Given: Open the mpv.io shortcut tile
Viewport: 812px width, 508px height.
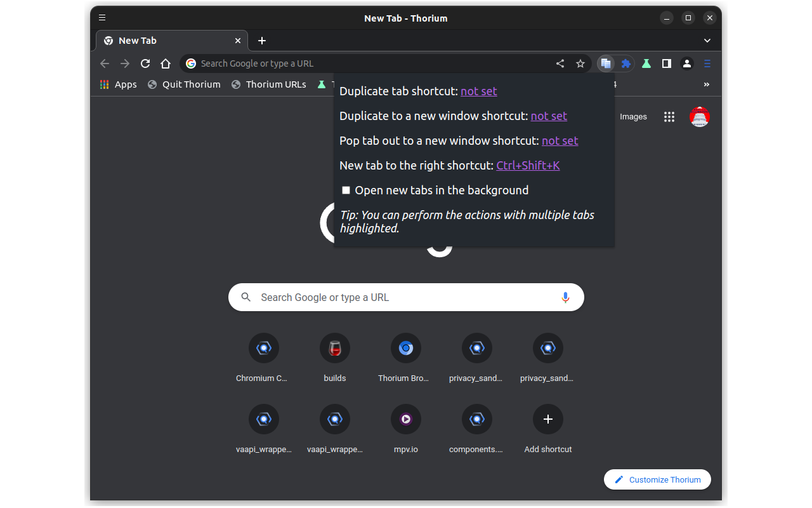Looking at the screenshot, I should tap(406, 430).
